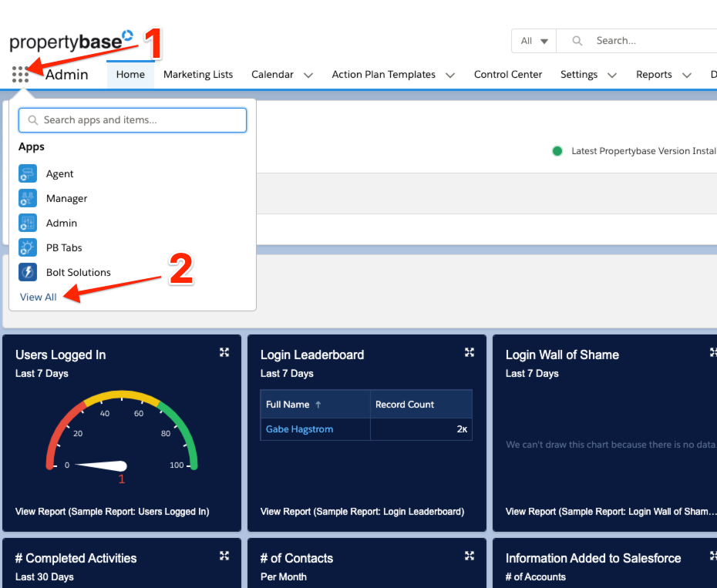This screenshot has width=717, height=588.
Task: Click the View All apps link
Action: (x=39, y=297)
